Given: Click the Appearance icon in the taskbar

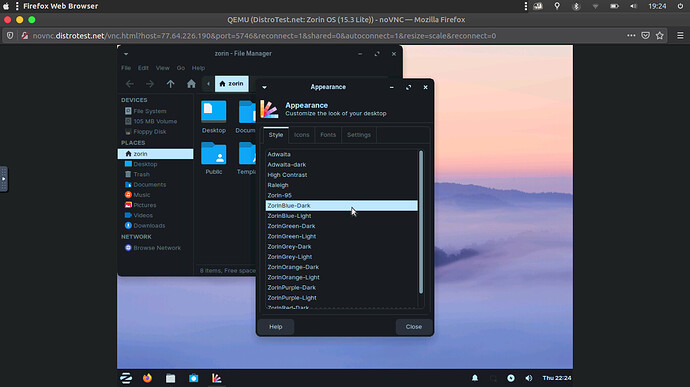Looking at the screenshot, I should (x=217, y=378).
